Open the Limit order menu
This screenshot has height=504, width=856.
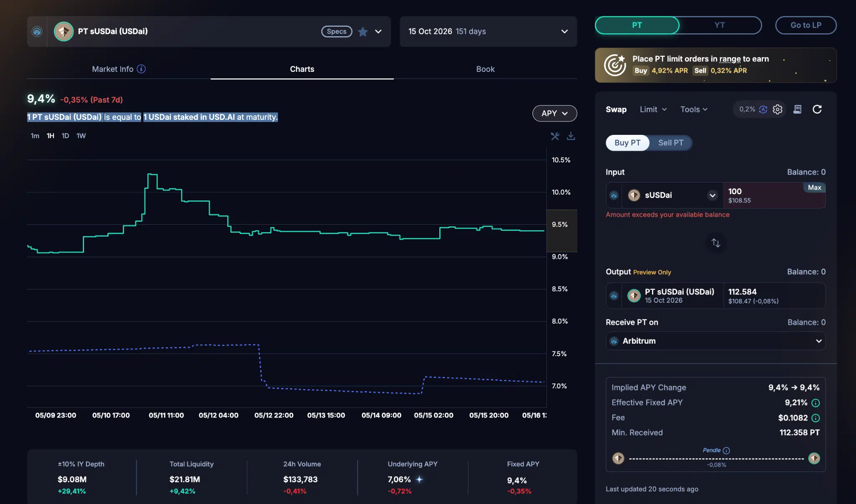(x=653, y=109)
